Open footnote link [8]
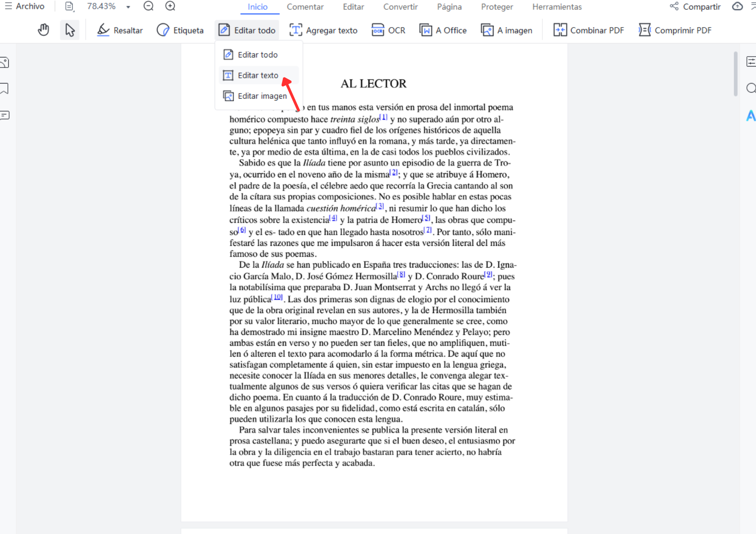This screenshot has height=534, width=756. tap(402, 274)
